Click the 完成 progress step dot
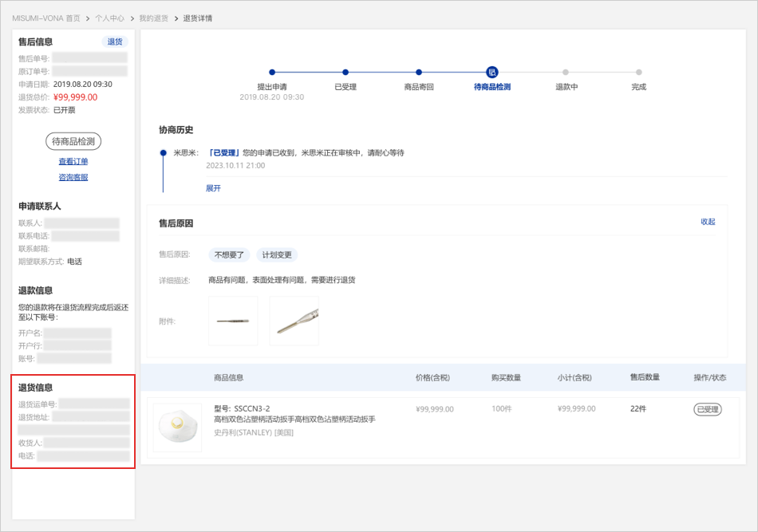This screenshot has width=758, height=532. pos(639,73)
